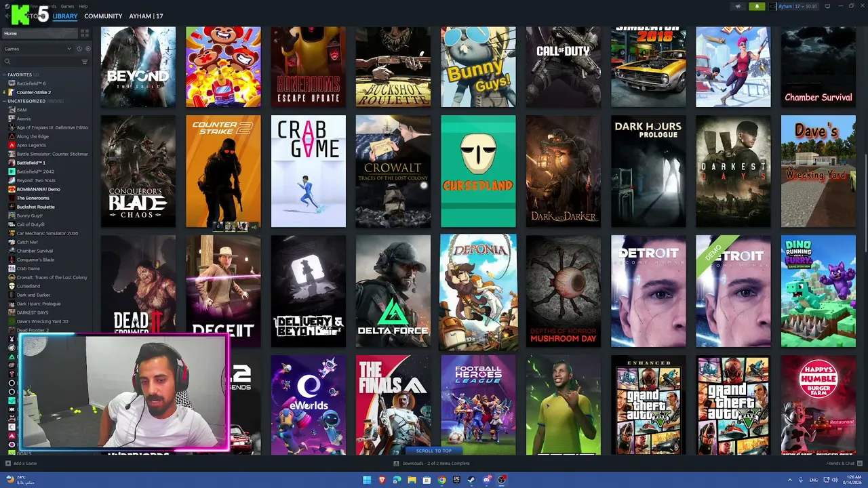Toggle the library grid view icon beside Home
This screenshot has width=868, height=488.
[85, 33]
